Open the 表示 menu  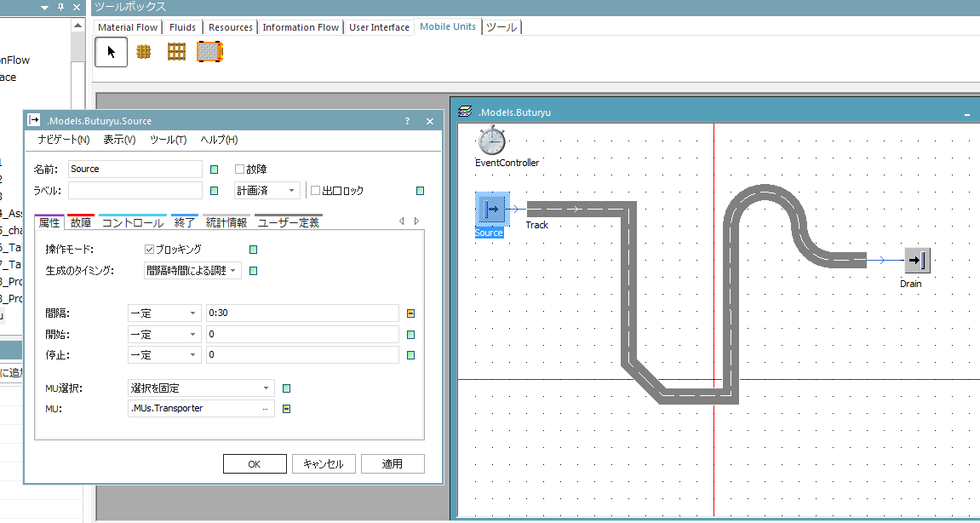[119, 140]
